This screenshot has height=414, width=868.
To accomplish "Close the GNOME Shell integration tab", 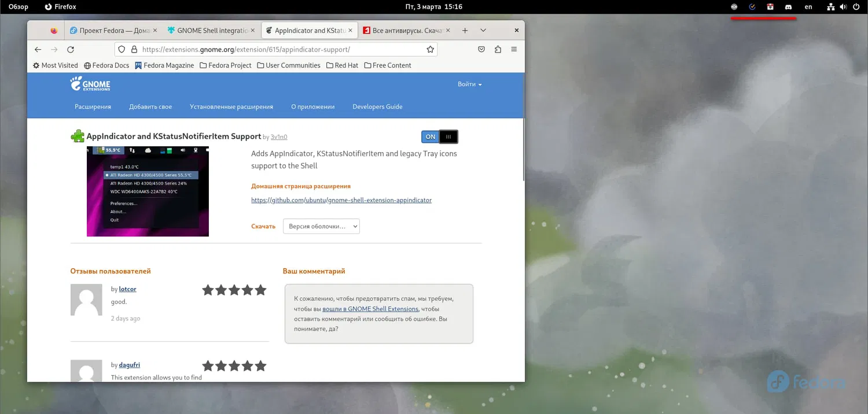I will coord(254,31).
